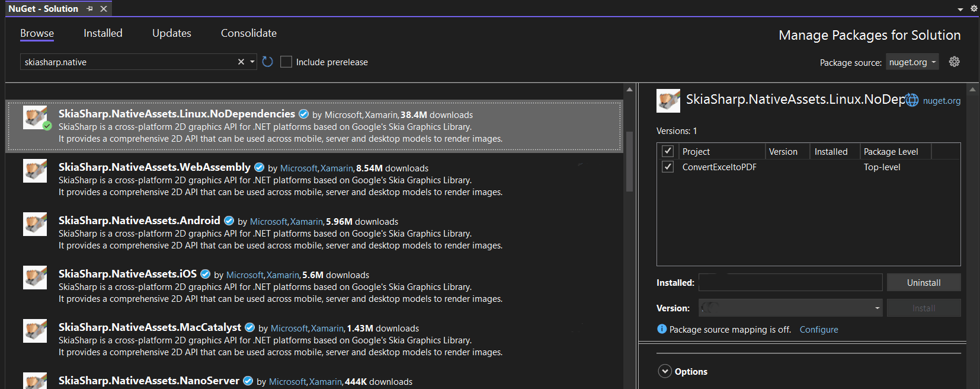Open NuGet settings gear icon

click(x=954, y=62)
